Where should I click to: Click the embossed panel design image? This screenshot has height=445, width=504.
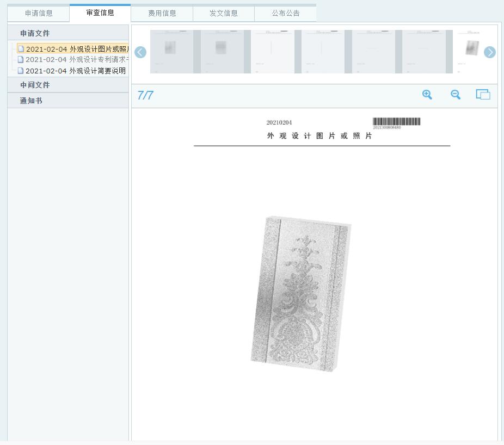pyautogui.click(x=301, y=294)
